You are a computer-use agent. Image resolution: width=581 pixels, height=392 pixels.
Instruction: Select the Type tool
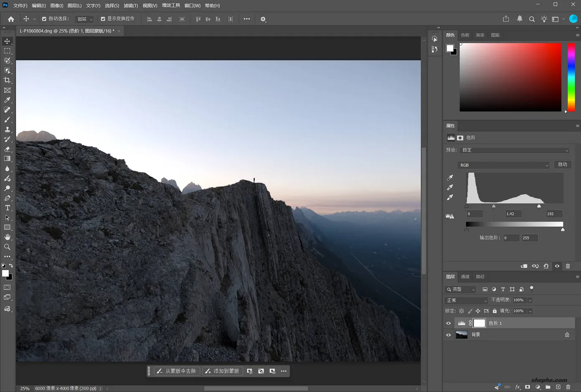point(7,208)
